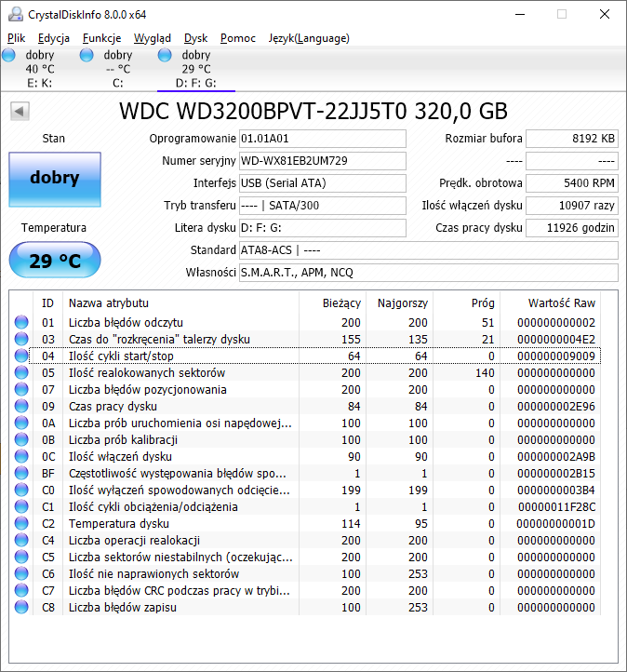Click the CrystalDiskInfo app icon in title bar
Screen dimensions: 627x672
[16, 14]
